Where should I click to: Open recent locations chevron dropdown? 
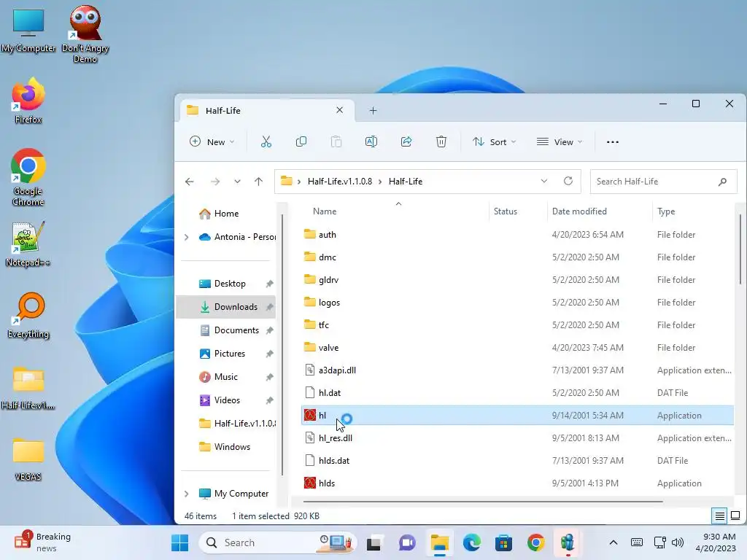pos(237,182)
